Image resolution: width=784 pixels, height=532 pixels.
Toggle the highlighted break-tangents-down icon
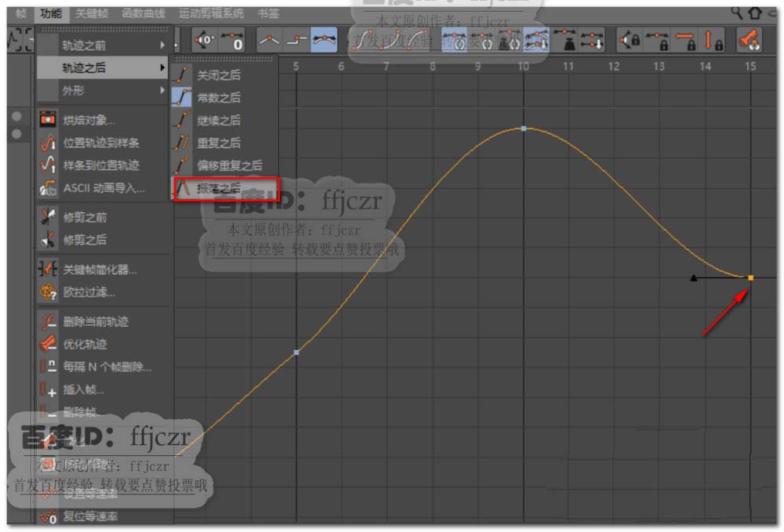[536, 40]
